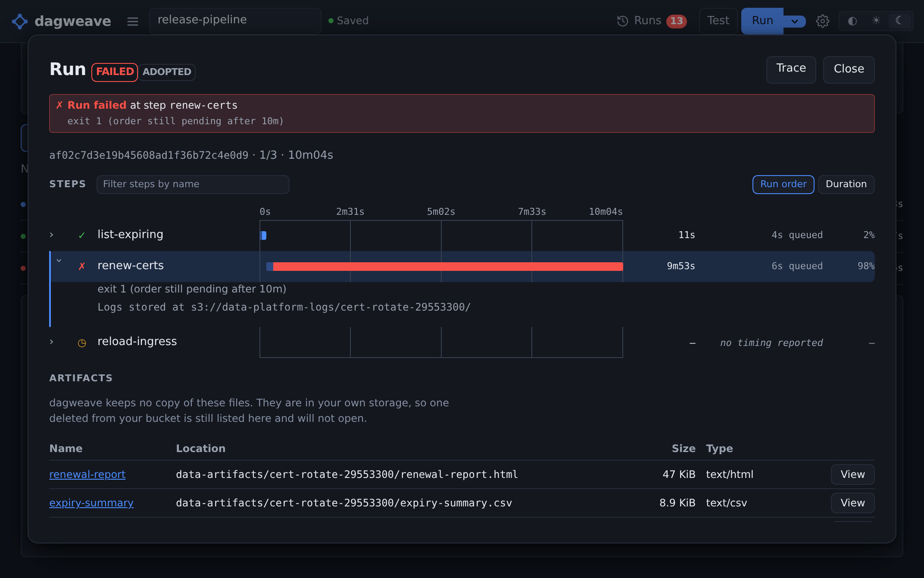Edit the release-pipeline name field
Screen dimensions: 924x578
click(x=235, y=21)
